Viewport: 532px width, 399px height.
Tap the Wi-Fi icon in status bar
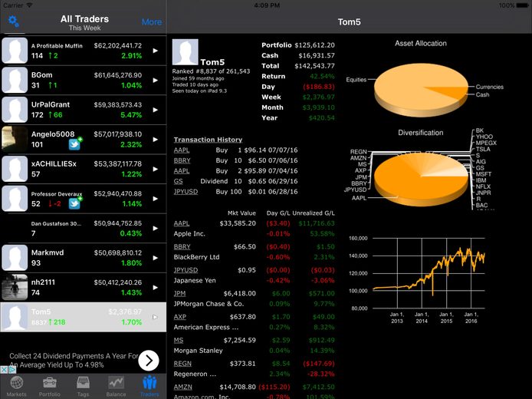[30, 5]
